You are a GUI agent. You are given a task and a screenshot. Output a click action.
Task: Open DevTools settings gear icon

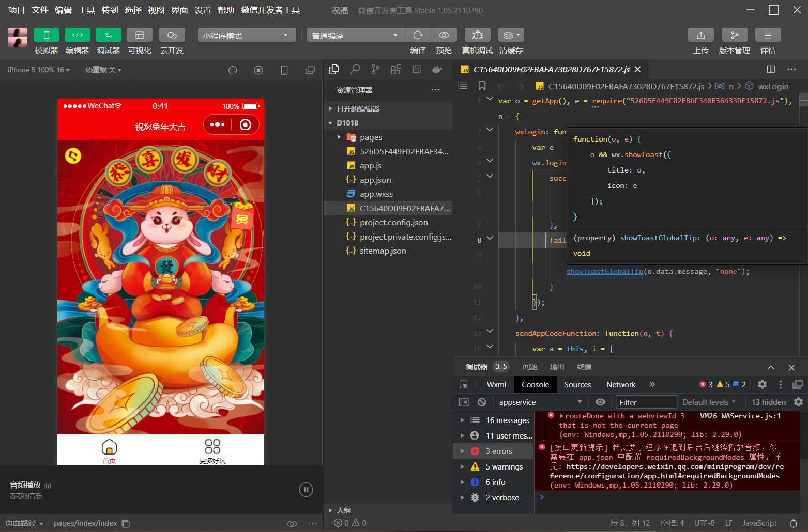coord(761,384)
